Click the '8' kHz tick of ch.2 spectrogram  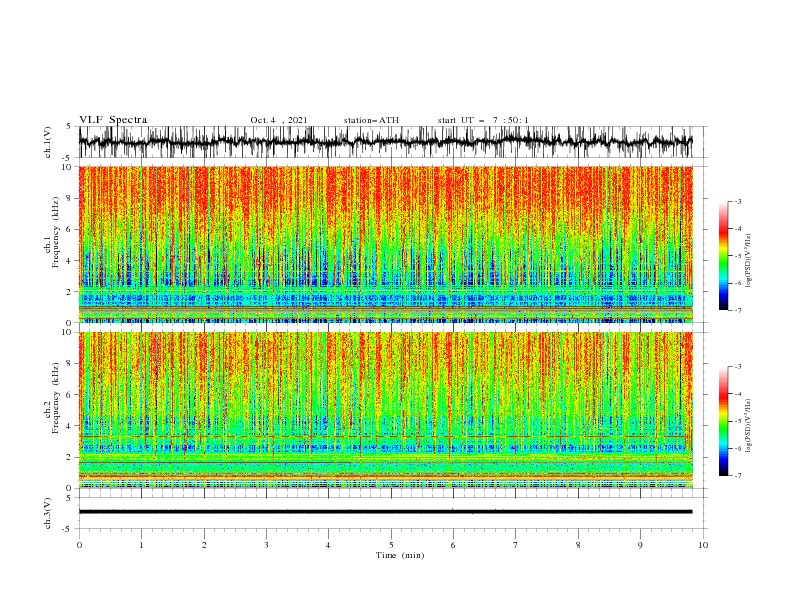tap(71, 364)
